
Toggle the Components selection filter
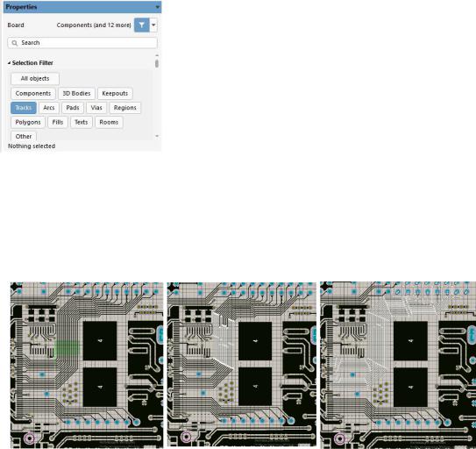click(33, 94)
